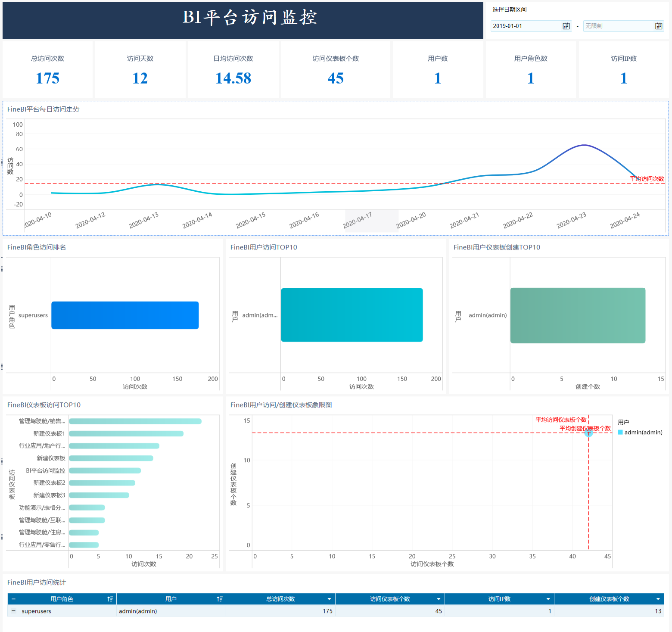Screen dimensions: 672x632
Task: Click the FineBI用户访问TOP10 chart title
Action: [x=264, y=247]
